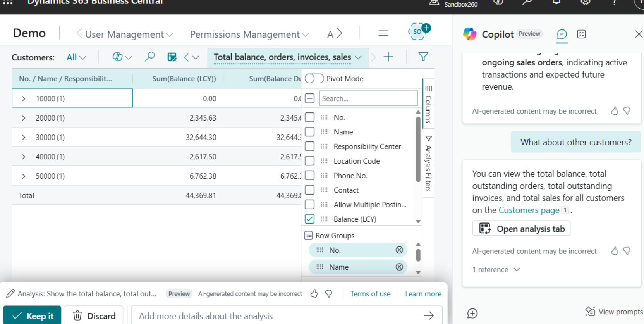Image resolution: width=644 pixels, height=324 pixels.
Task: Select the Total balance, orders, invoices, sales tab
Action: pos(287,57)
